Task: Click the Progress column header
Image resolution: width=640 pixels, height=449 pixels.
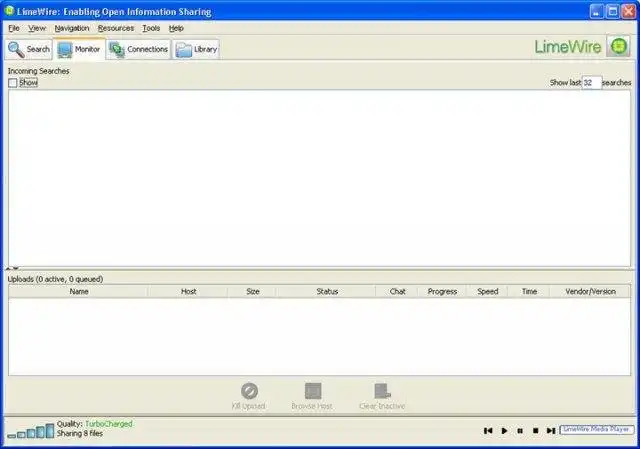Action: (442, 291)
